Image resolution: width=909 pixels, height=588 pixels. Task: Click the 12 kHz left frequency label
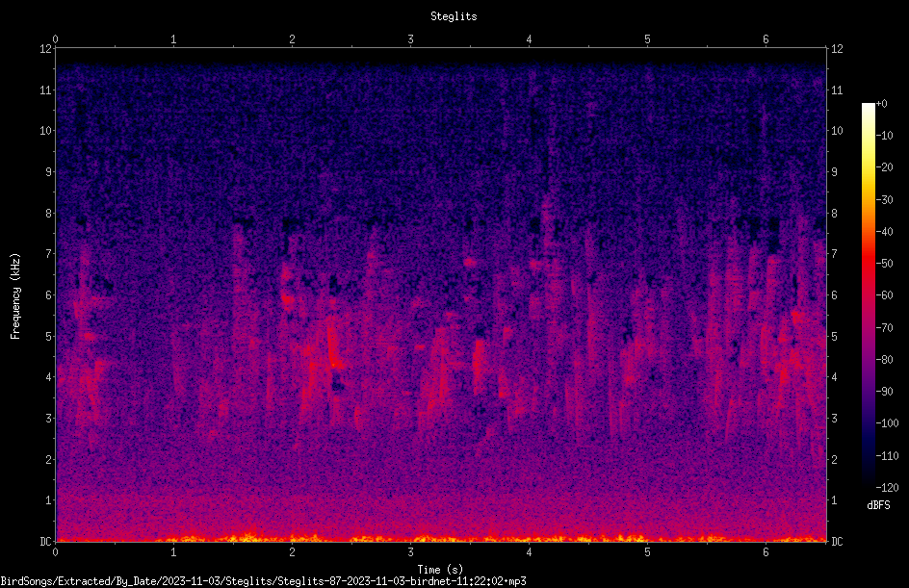(46, 49)
